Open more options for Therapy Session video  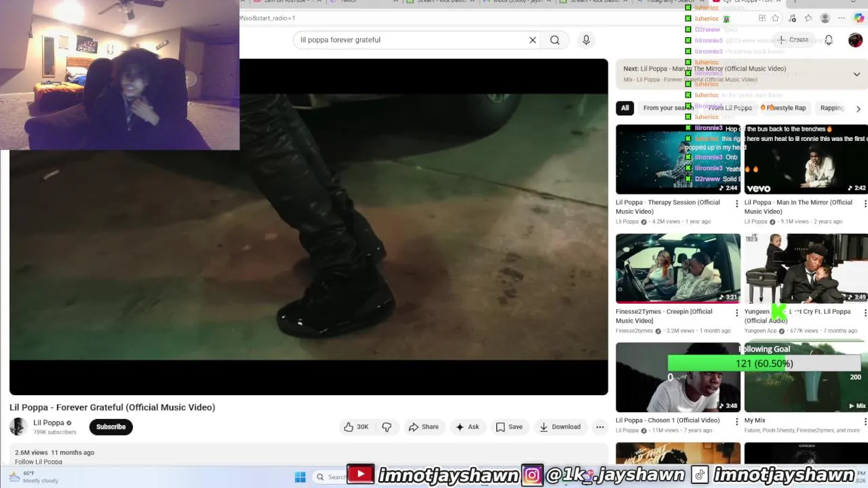coord(737,203)
